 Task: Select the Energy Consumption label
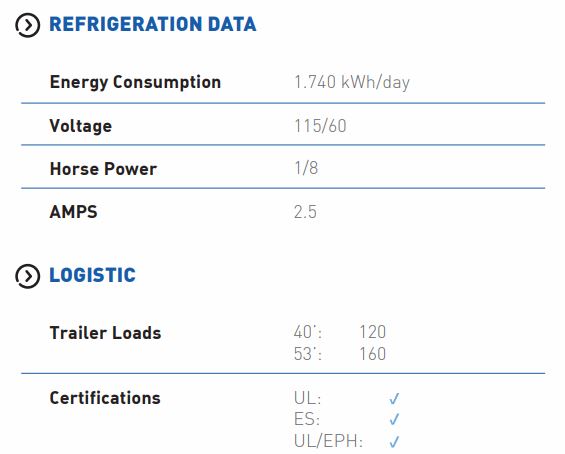click(135, 83)
